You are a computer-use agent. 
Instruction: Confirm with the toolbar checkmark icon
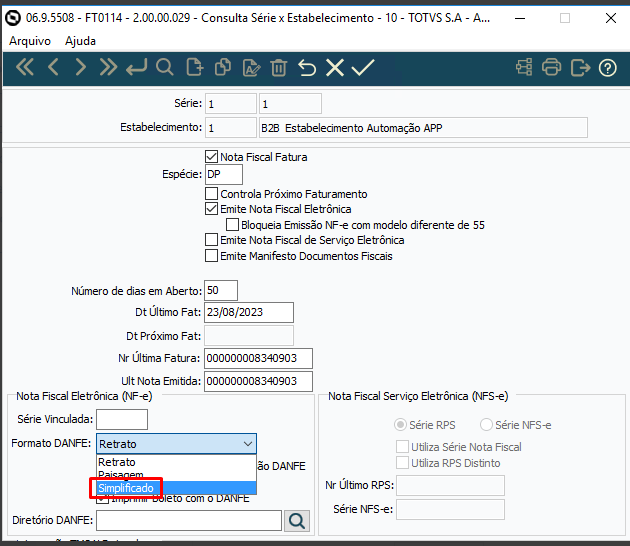(363, 67)
